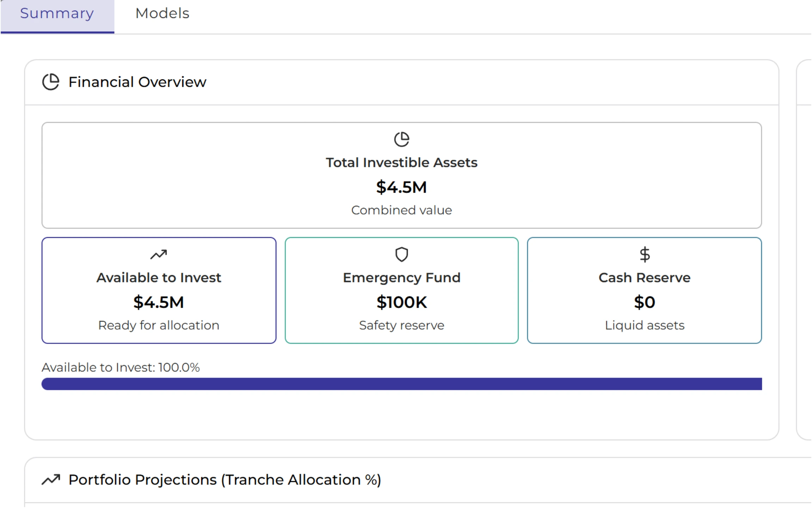The width and height of the screenshot is (812, 508).
Task: Click the $100K Emergency Fund value
Action: click(401, 302)
